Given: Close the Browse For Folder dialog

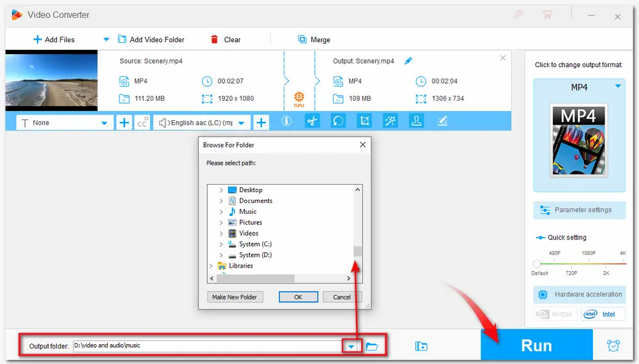Looking at the screenshot, I should [363, 144].
